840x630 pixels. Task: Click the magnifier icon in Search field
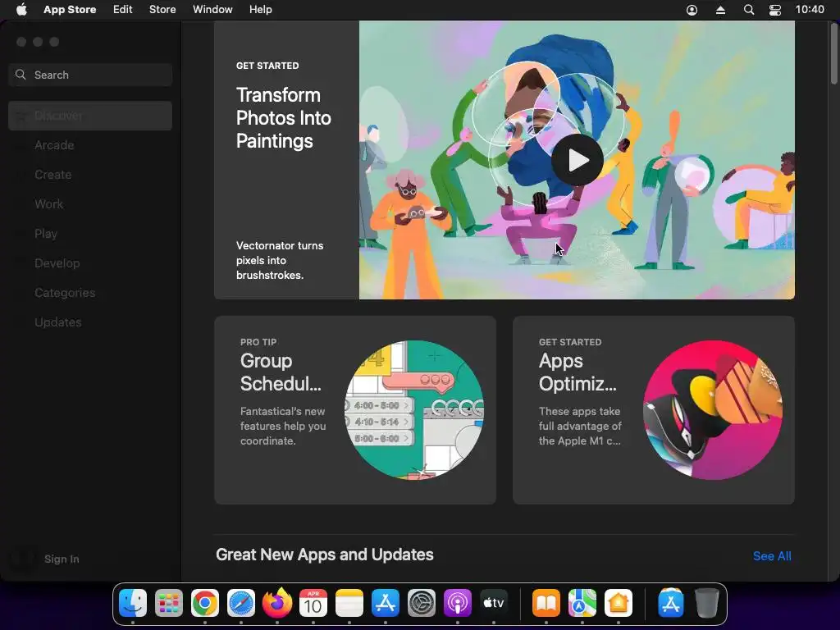pyautogui.click(x=21, y=75)
